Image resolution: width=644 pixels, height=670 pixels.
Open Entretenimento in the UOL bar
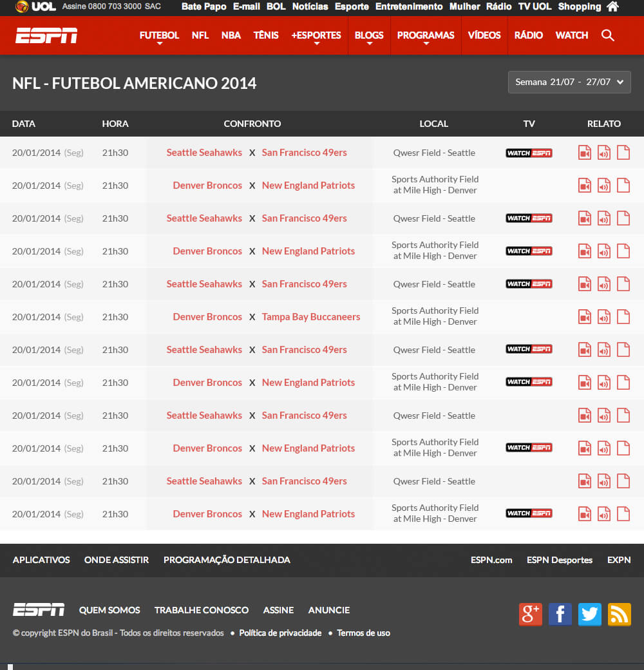coord(409,6)
